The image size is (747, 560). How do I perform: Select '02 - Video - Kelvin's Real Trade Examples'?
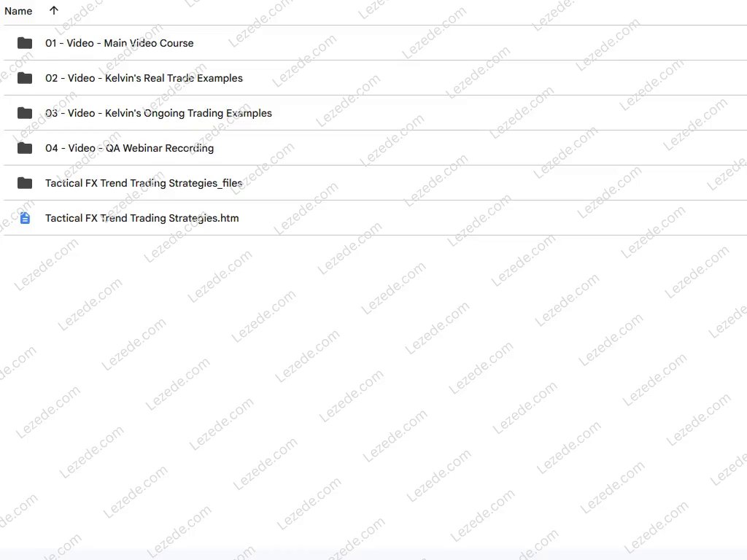[144, 78]
